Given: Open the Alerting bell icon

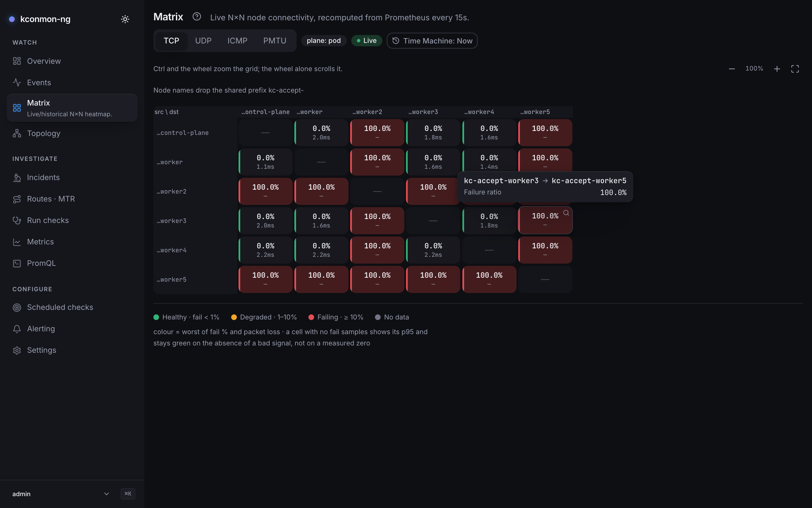Looking at the screenshot, I should 17,329.
